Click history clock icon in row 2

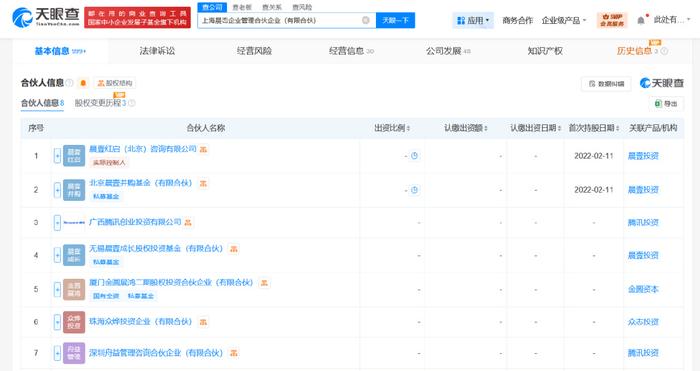coord(414,190)
